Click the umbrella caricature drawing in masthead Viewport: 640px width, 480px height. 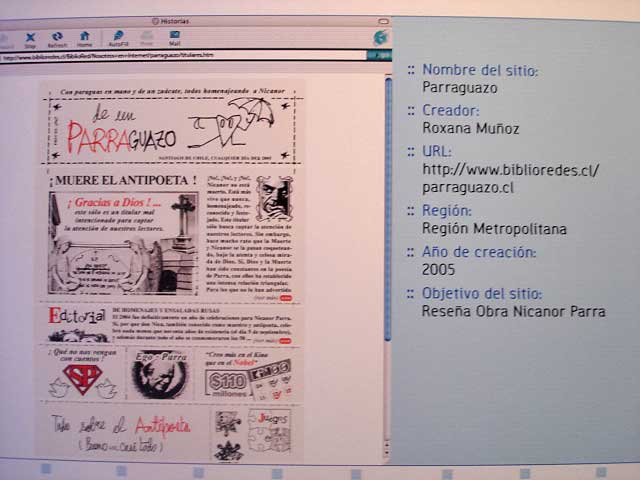coord(231,122)
